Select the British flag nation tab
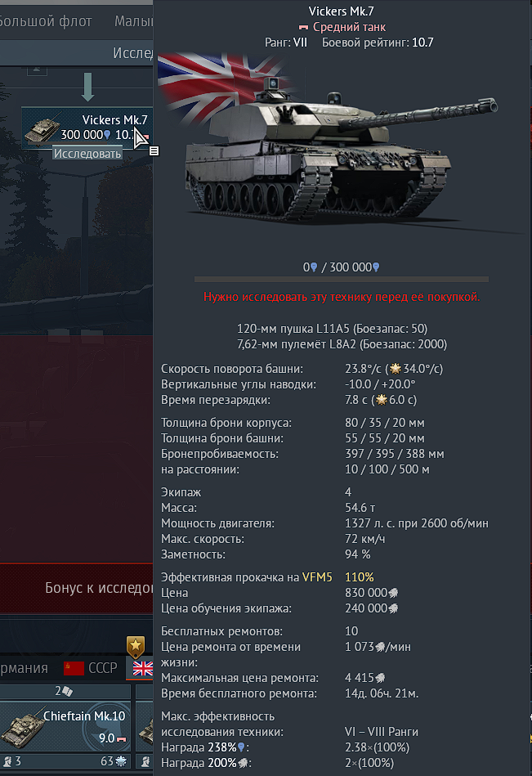 point(142,669)
